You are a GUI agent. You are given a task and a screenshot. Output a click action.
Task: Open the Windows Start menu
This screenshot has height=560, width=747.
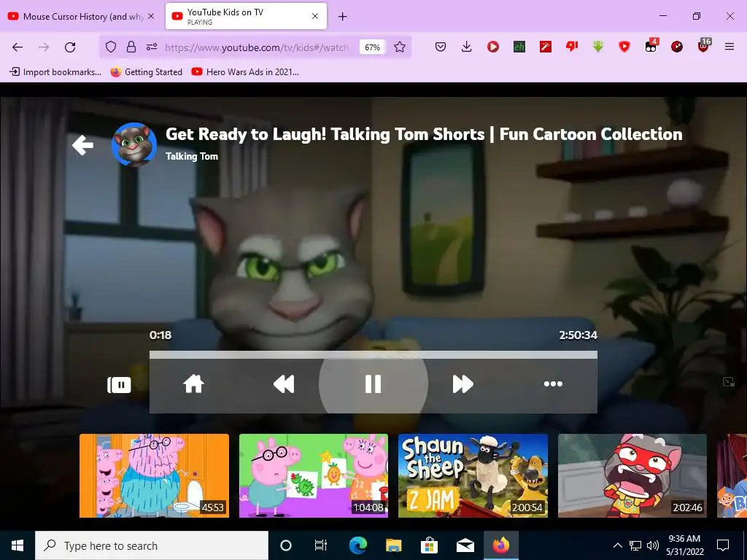point(18,545)
